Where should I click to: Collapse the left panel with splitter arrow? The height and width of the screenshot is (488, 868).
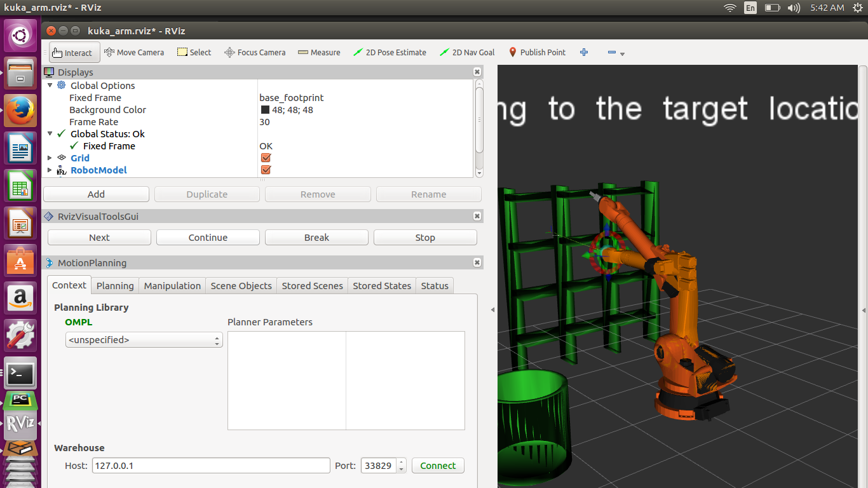[492, 309]
